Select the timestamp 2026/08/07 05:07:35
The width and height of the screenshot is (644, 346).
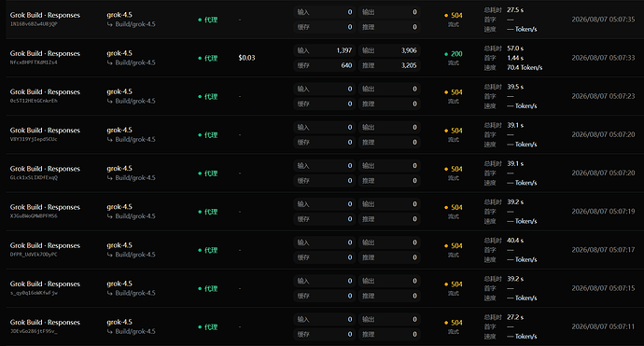pyautogui.click(x=603, y=20)
